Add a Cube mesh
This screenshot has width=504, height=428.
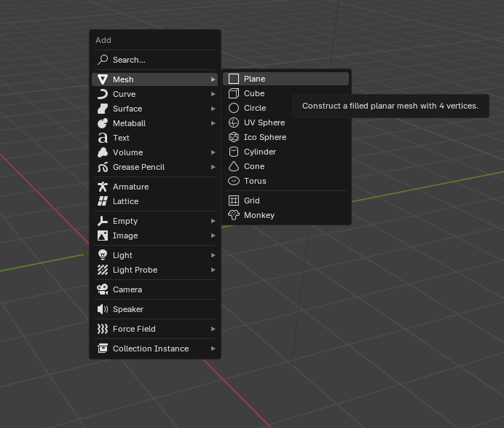click(x=286, y=93)
